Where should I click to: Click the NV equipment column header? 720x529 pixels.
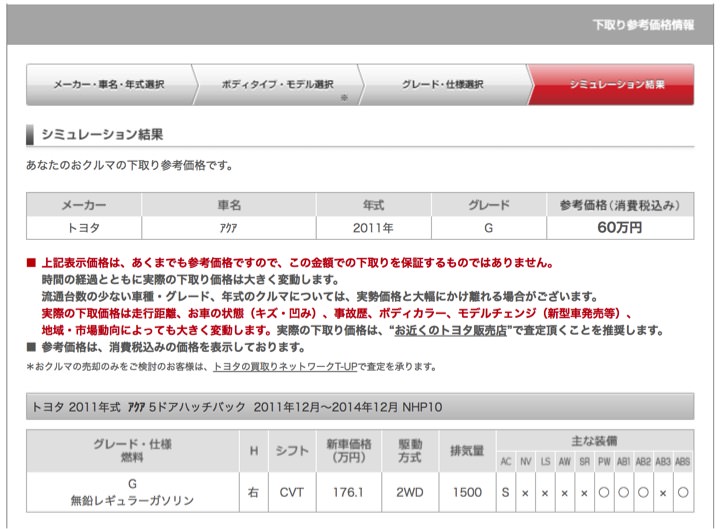(525, 461)
